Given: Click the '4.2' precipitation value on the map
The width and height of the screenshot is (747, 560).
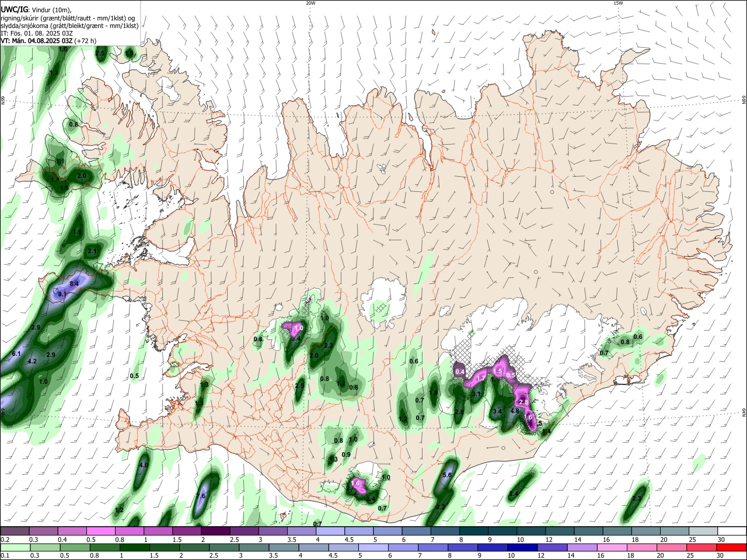Looking at the screenshot, I should 32,362.
